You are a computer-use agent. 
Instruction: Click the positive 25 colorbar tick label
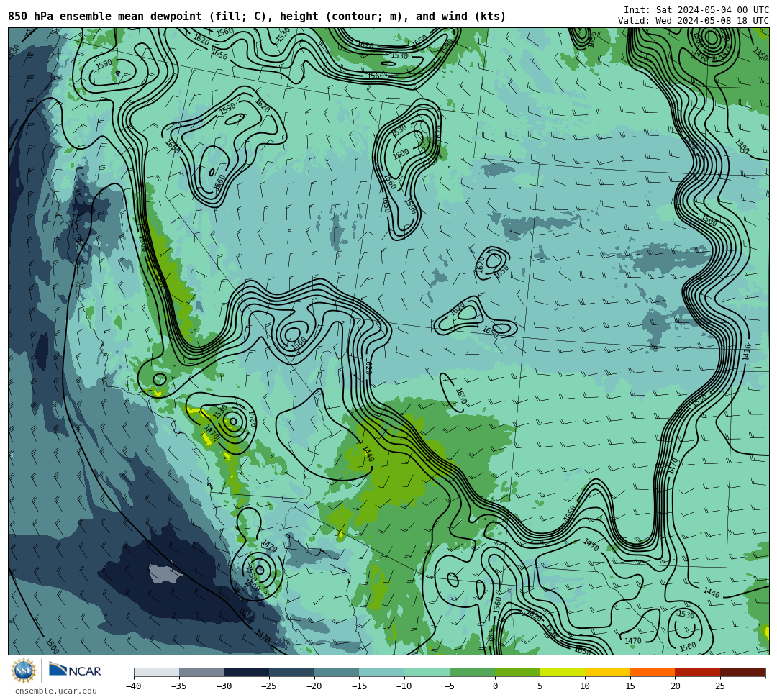(x=720, y=686)
